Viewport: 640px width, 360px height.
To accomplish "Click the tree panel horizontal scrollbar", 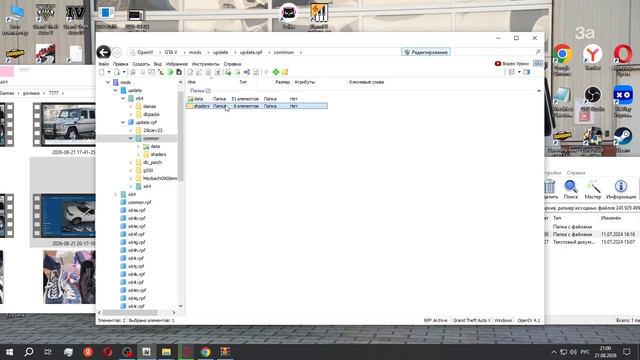I will coord(130,313).
